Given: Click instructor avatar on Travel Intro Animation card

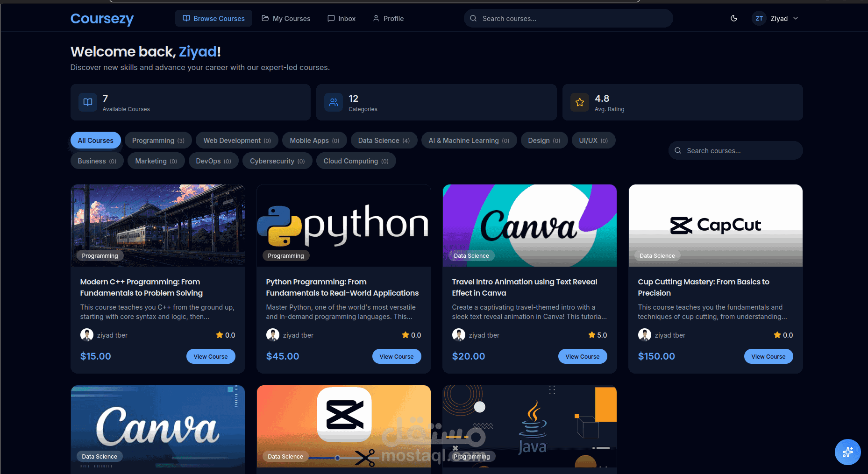Looking at the screenshot, I should click(458, 335).
